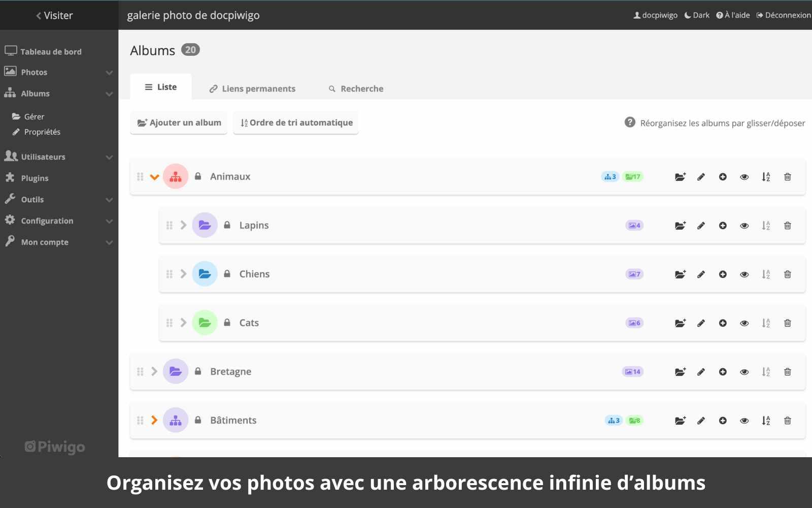Toggle Dark mode in the top bar
The height and width of the screenshot is (508, 812).
tap(697, 15)
